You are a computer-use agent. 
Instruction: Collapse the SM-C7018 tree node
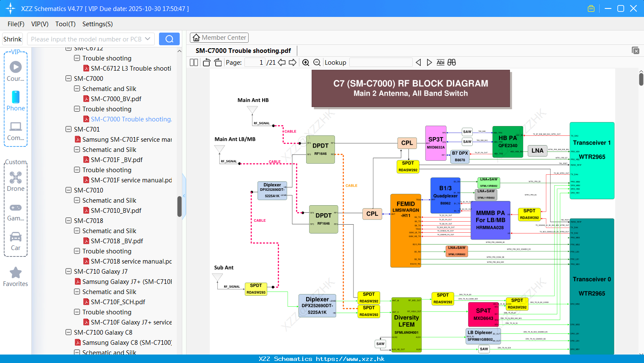tap(69, 220)
